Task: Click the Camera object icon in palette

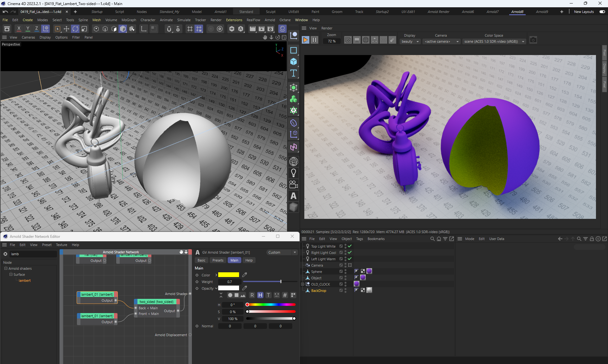Action: pyautogui.click(x=294, y=184)
